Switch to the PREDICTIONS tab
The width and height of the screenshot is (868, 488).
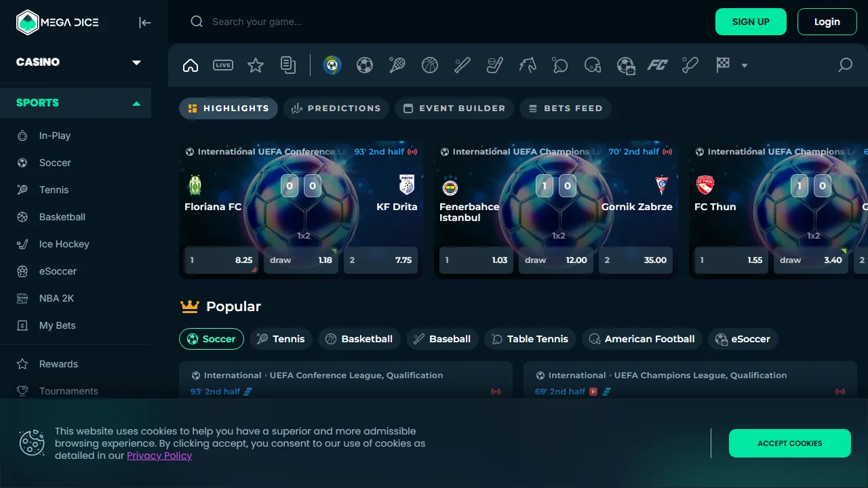coord(336,108)
